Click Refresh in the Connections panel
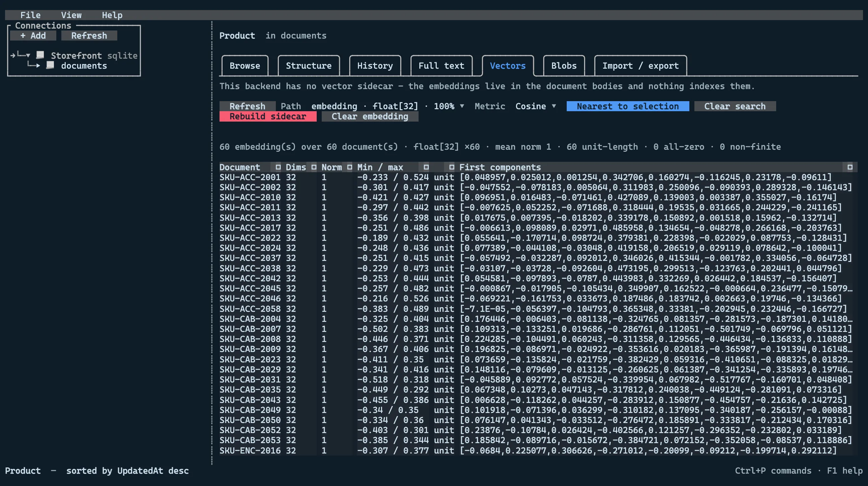The image size is (868, 486). tap(89, 36)
